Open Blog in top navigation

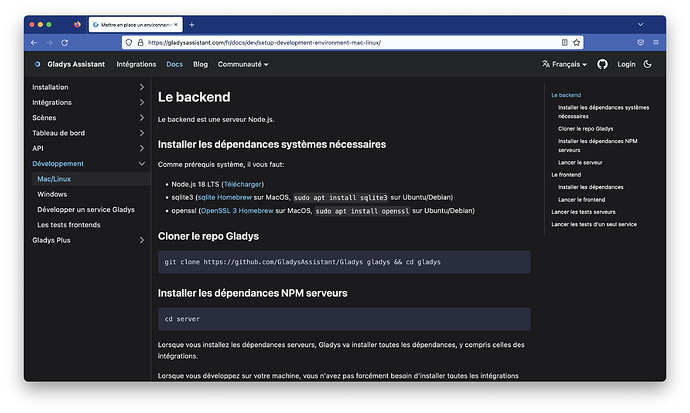click(200, 64)
